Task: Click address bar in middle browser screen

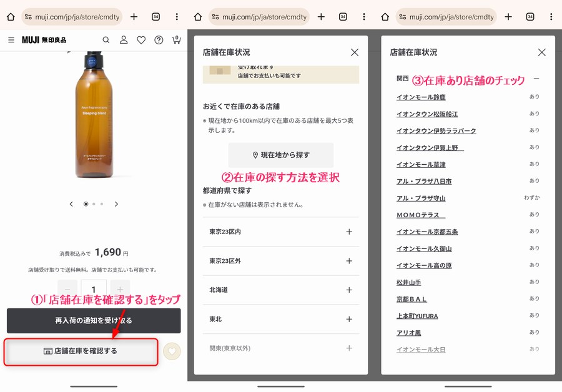Action: pos(259,17)
